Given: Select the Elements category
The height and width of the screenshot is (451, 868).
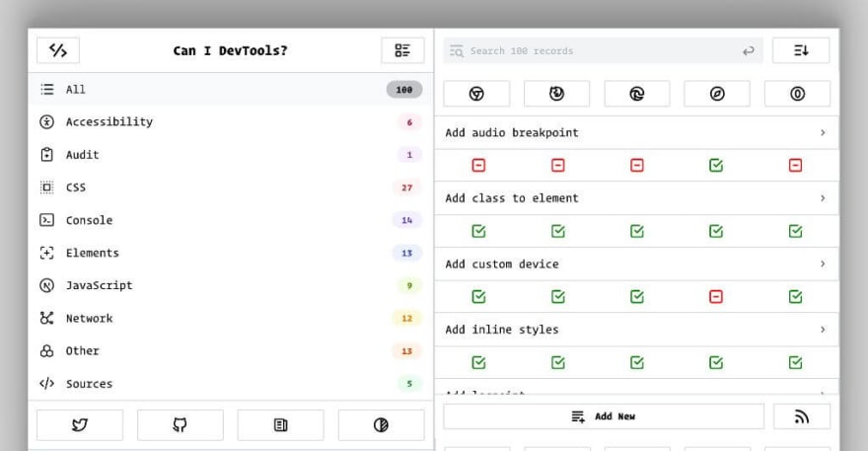Looking at the screenshot, I should coord(231,253).
